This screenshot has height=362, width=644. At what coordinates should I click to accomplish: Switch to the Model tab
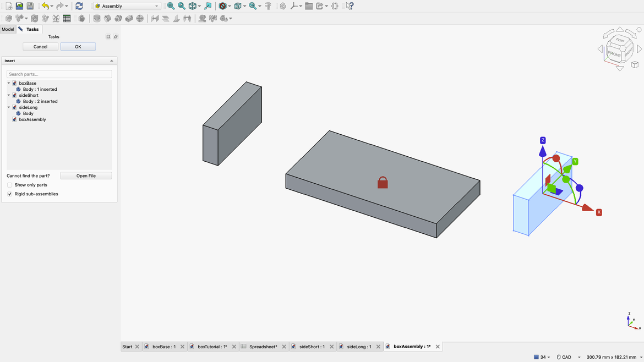[8, 29]
